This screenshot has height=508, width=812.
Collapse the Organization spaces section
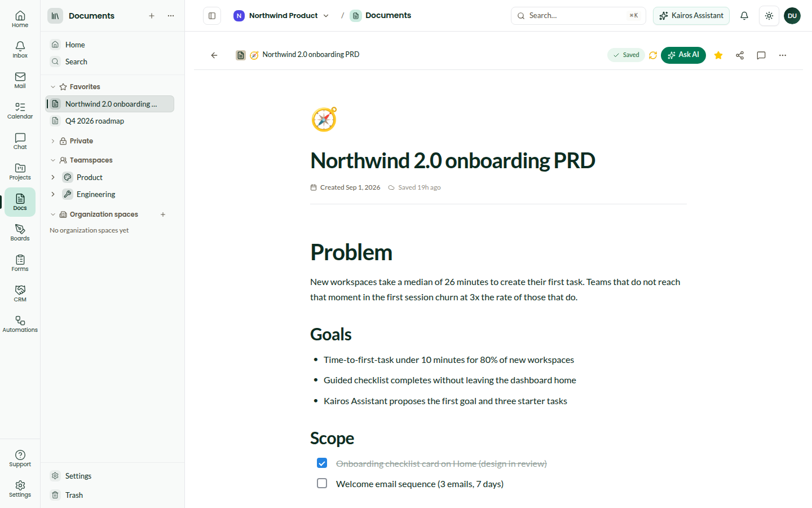pos(53,214)
